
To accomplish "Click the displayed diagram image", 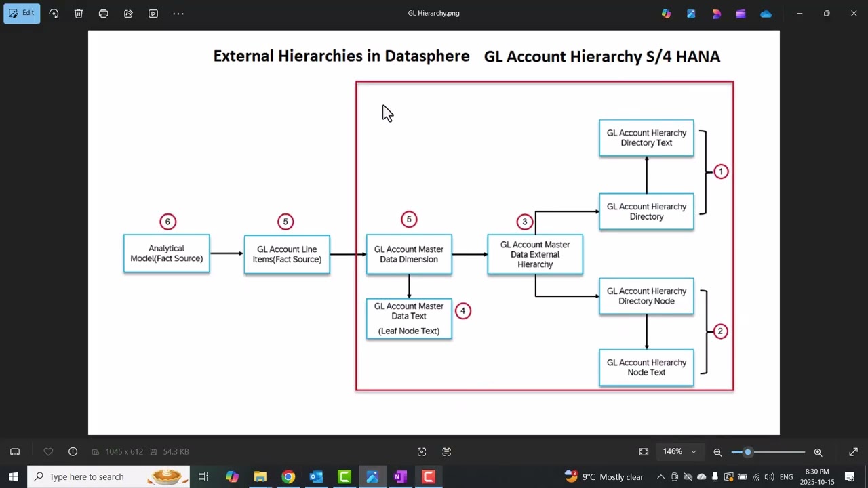I will (x=434, y=232).
